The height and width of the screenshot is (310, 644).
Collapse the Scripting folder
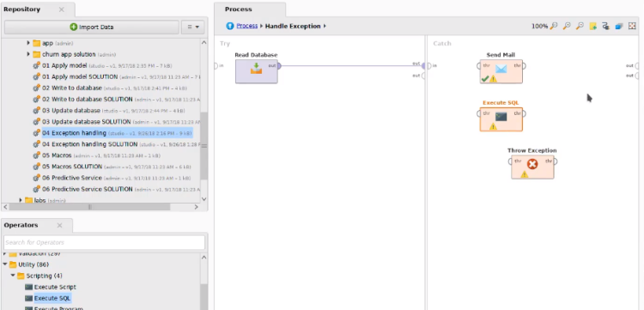(13, 276)
